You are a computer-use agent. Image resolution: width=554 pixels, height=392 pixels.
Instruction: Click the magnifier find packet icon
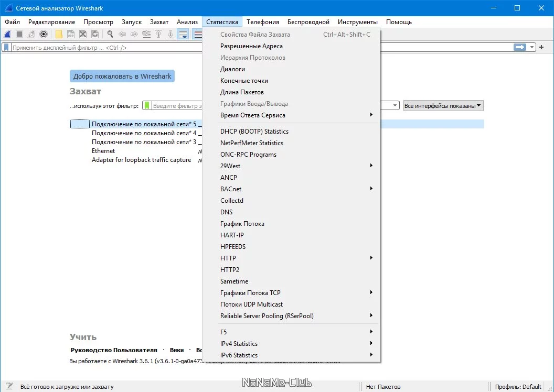pyautogui.click(x=110, y=34)
